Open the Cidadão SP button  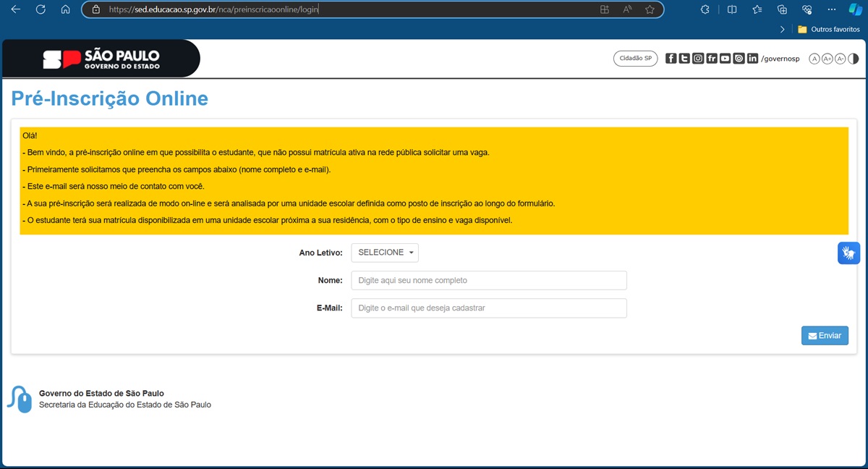click(x=636, y=59)
